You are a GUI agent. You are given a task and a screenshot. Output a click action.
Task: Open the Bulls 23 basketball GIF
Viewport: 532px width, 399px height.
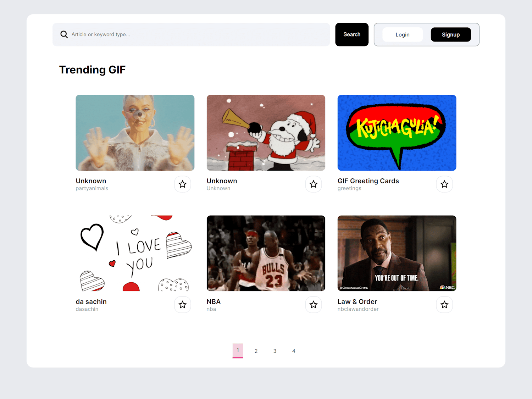(266, 253)
